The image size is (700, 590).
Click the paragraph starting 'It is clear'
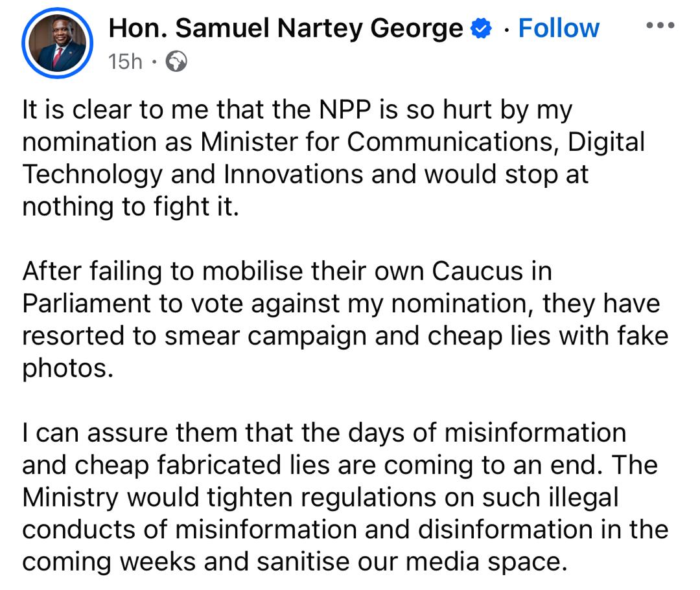tap(334, 158)
